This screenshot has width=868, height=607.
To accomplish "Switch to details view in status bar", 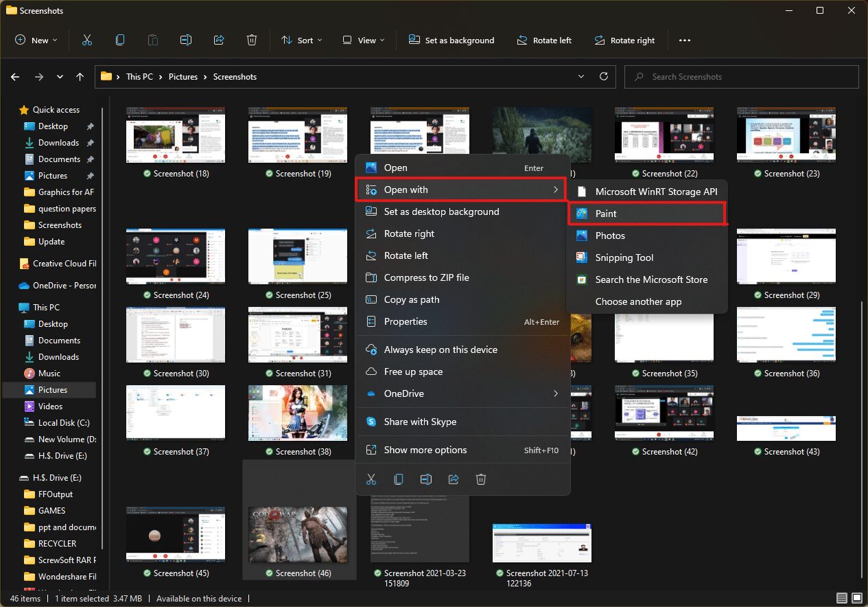I will pyautogui.click(x=843, y=598).
